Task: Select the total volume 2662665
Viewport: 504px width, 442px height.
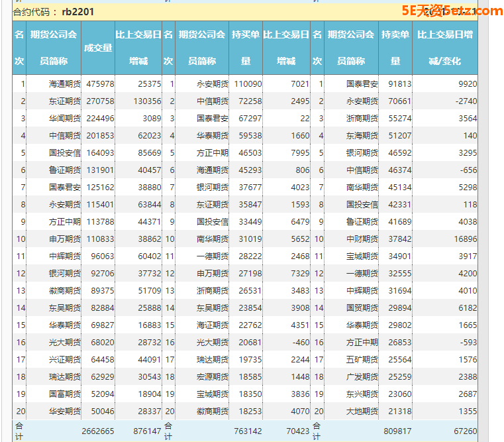Action: click(x=98, y=431)
